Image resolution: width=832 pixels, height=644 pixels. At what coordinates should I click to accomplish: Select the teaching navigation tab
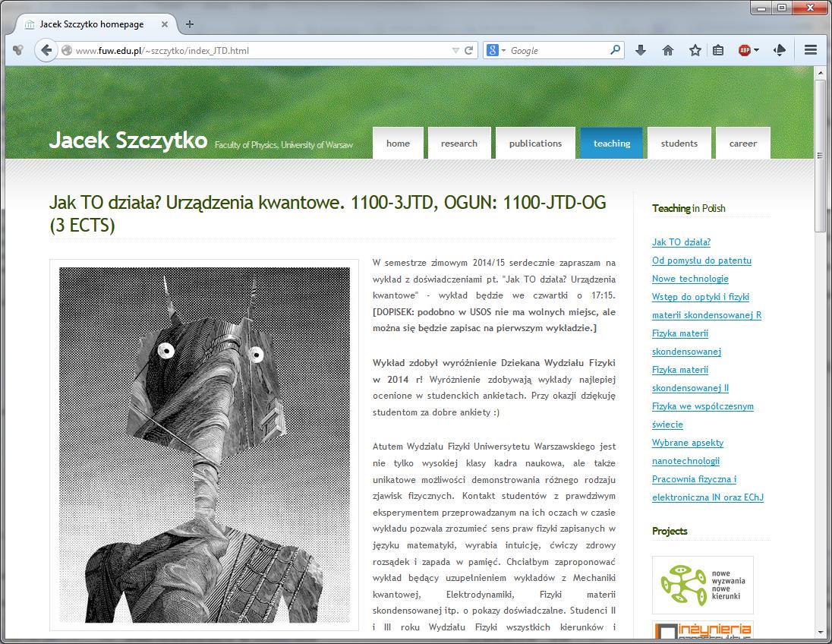pos(611,144)
